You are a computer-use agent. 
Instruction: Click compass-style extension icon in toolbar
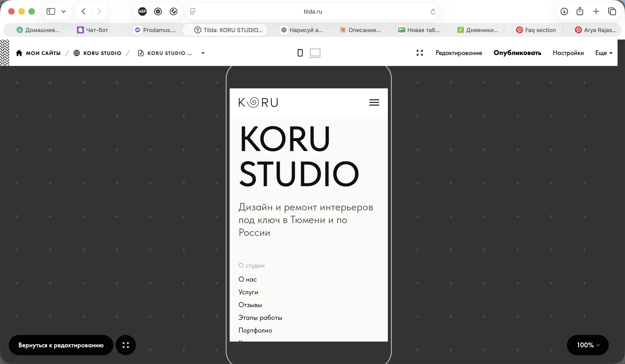[174, 12]
